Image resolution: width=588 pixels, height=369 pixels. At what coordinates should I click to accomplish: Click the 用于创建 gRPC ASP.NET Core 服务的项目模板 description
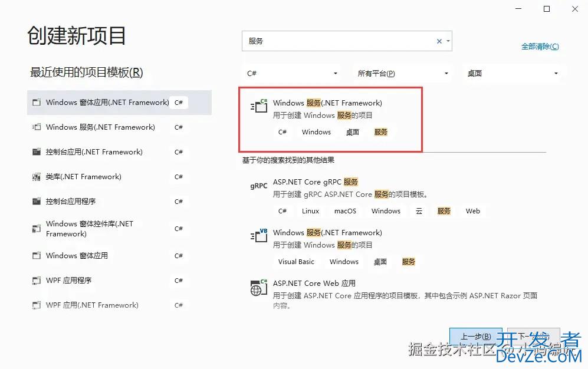[x=350, y=194]
